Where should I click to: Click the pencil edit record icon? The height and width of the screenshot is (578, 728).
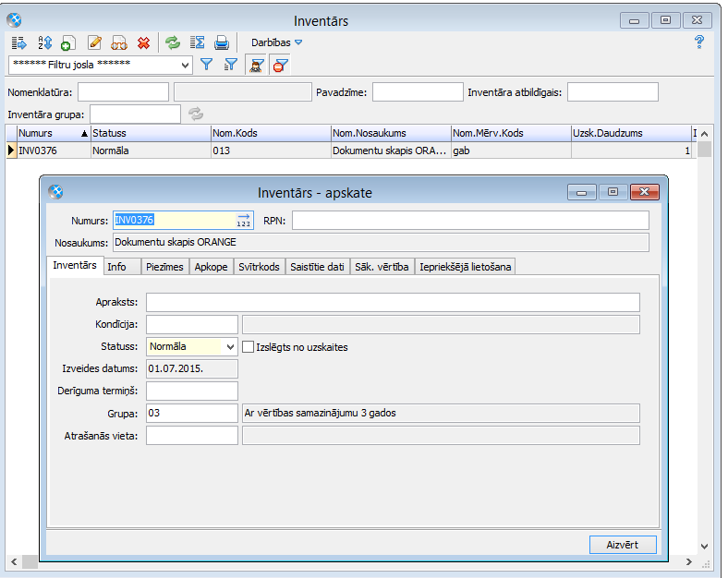95,42
